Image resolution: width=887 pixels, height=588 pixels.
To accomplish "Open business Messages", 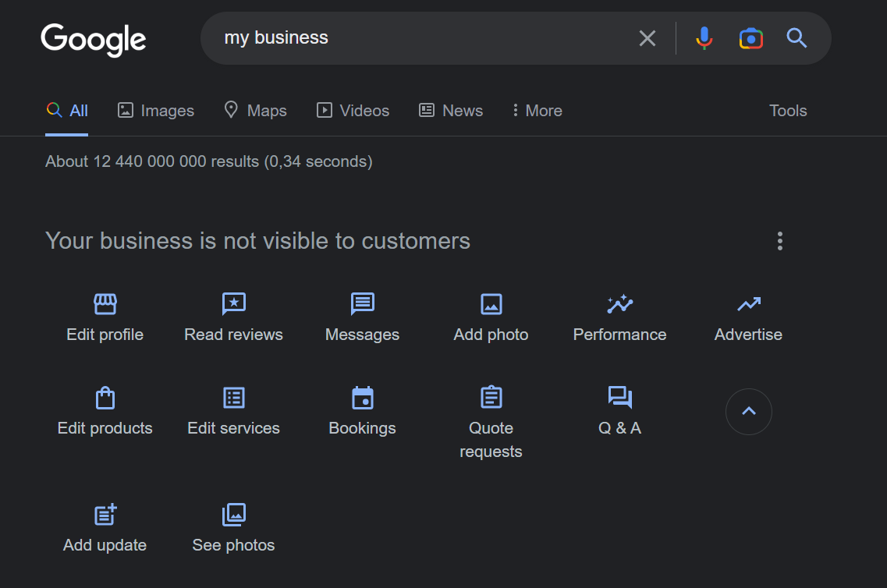I will point(362,316).
